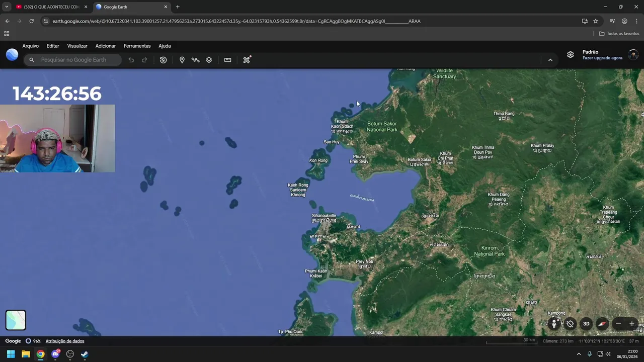Open the Arquivo menu
This screenshot has height=362, width=644.
[x=30, y=46]
